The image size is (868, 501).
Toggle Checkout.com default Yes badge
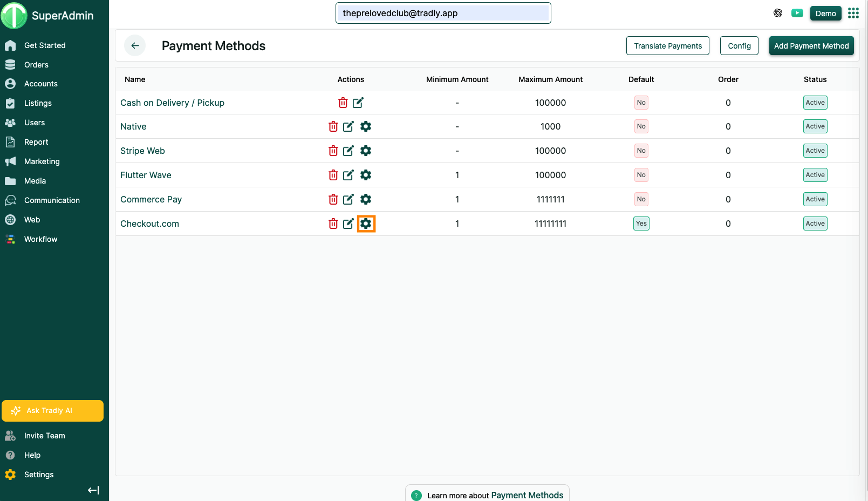click(x=641, y=224)
